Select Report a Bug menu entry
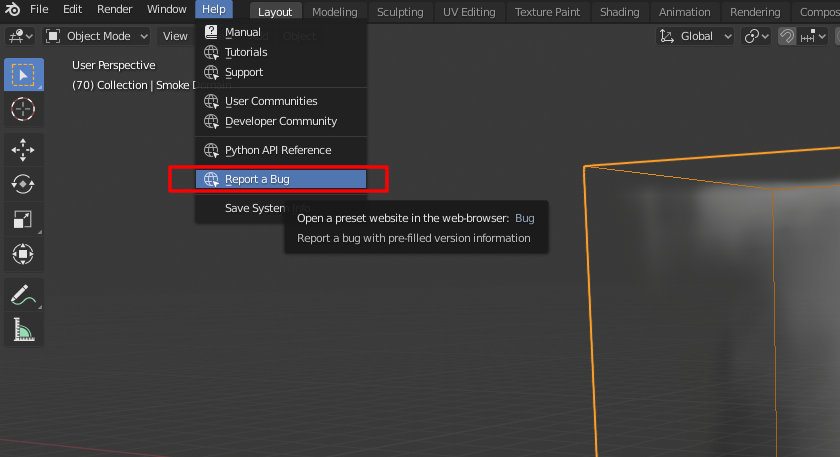This screenshot has width=840, height=457. tap(281, 179)
